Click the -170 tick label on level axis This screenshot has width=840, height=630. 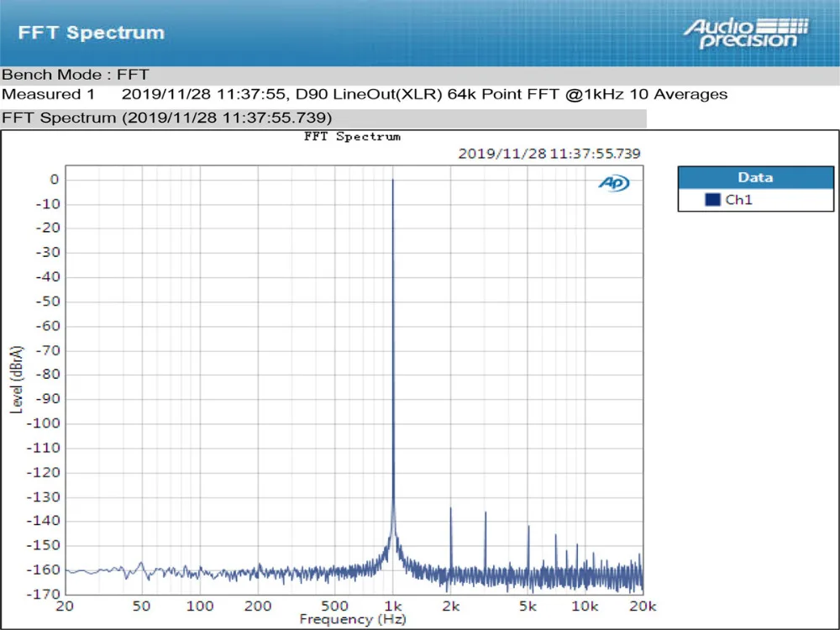tap(43, 594)
